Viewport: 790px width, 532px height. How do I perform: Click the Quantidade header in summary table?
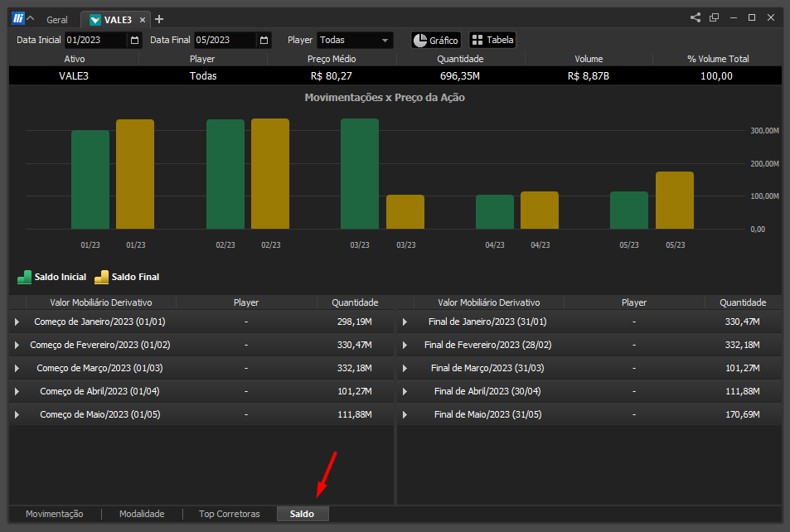pyautogui.click(x=460, y=59)
